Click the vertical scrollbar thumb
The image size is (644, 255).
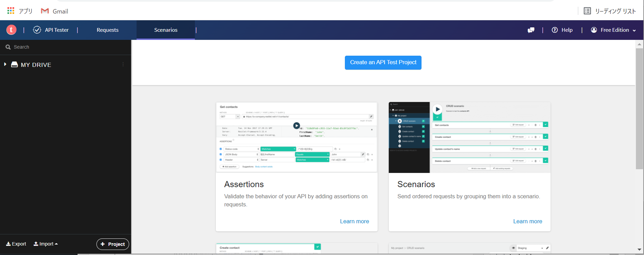coord(639,109)
